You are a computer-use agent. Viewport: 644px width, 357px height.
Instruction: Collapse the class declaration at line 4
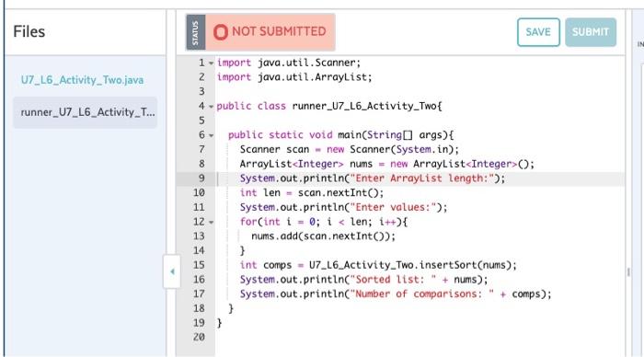pyautogui.click(x=211, y=107)
